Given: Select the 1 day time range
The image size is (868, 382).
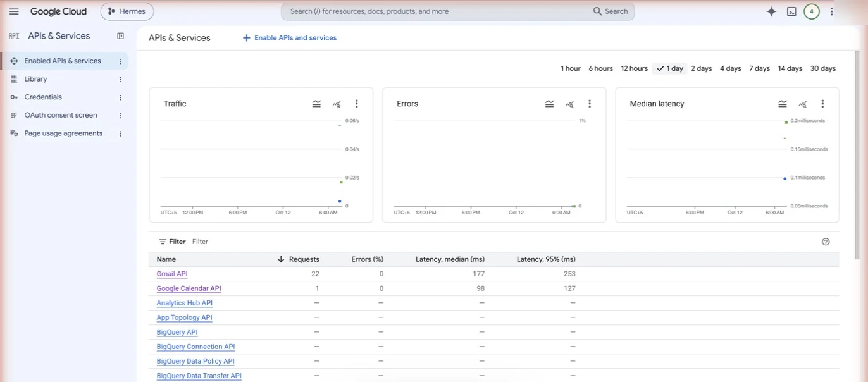Looking at the screenshot, I should click(x=670, y=68).
